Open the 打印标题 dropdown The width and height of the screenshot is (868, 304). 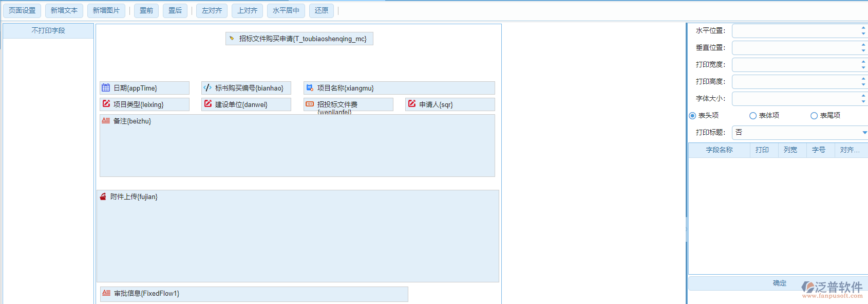coord(864,133)
